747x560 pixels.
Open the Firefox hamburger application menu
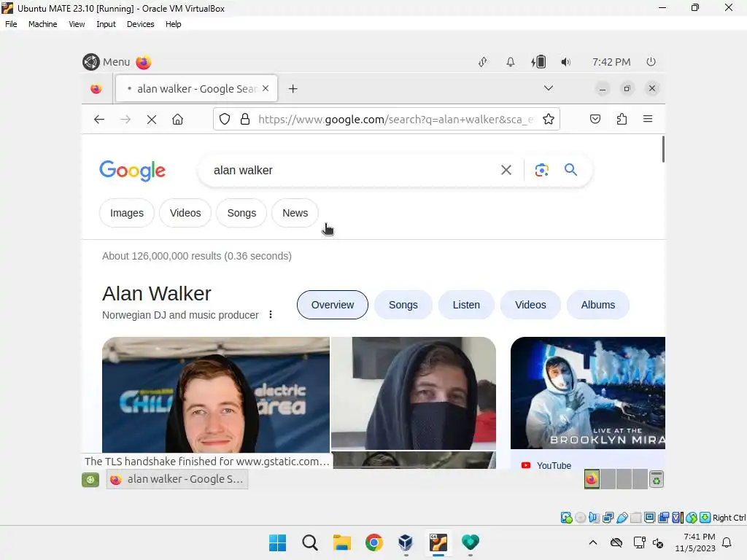click(x=648, y=119)
